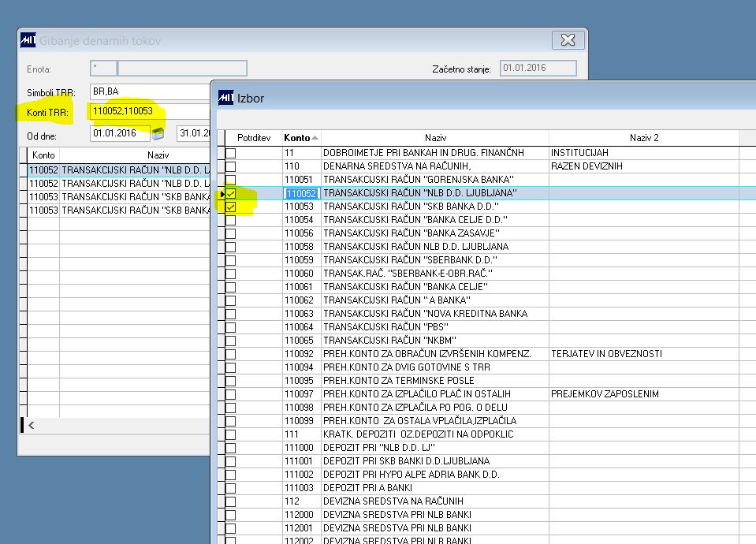Click the sort arrow on Konto column
This screenshot has height=544, width=756.
(x=315, y=138)
